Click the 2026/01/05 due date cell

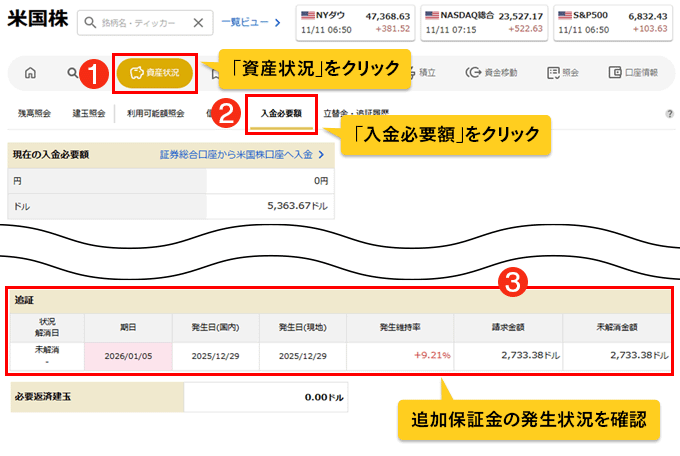128,355
